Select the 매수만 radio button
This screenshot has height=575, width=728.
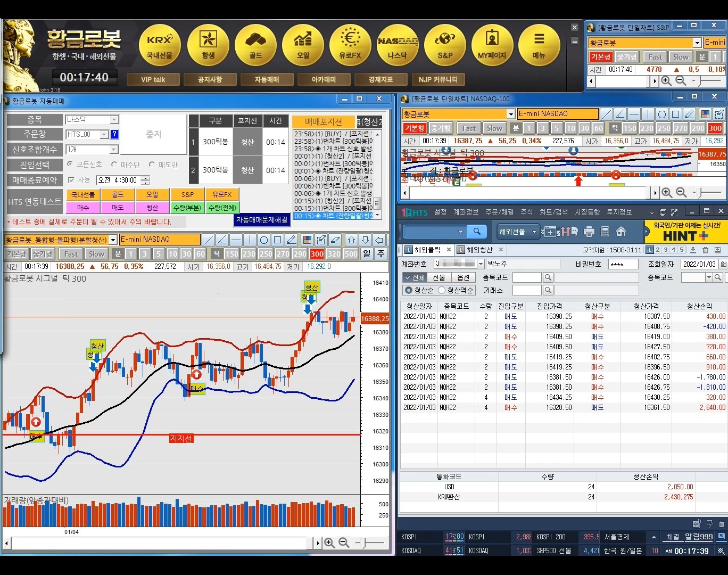click(114, 165)
